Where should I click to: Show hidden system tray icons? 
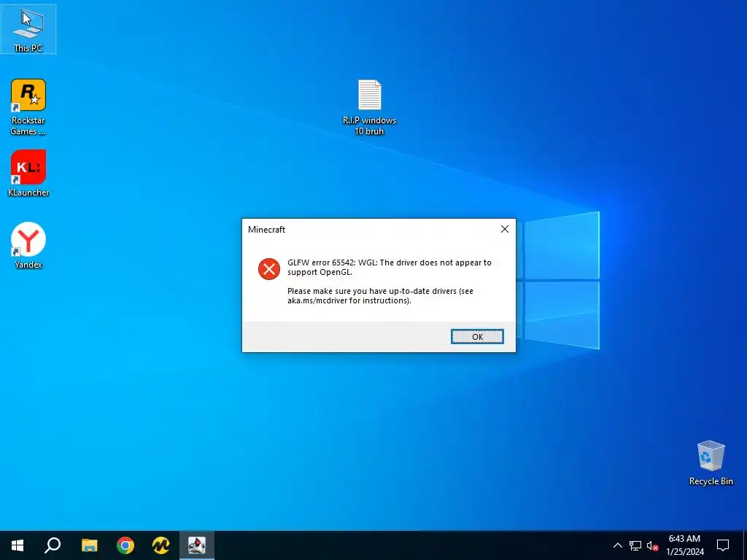[617, 545]
